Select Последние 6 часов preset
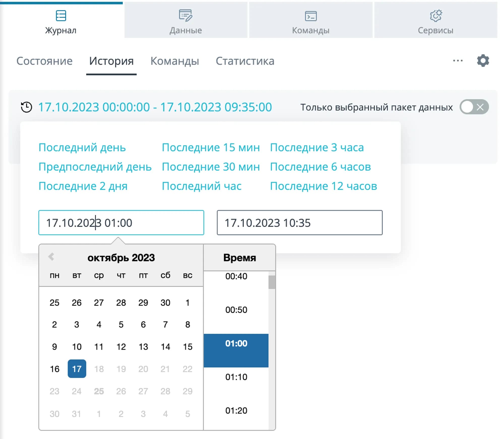The width and height of the screenshot is (504, 439). coord(320,167)
